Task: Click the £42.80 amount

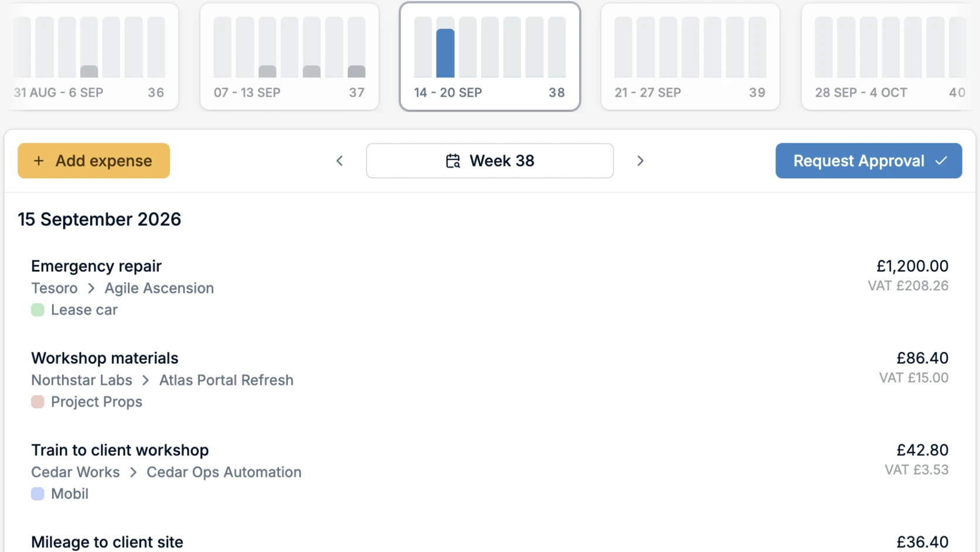Action: coord(923,451)
